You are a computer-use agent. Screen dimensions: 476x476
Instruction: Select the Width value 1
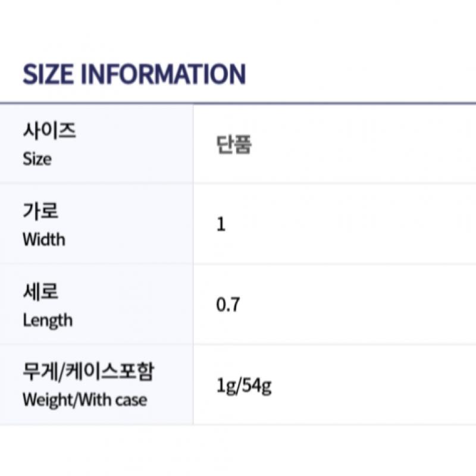pyautogui.click(x=221, y=226)
